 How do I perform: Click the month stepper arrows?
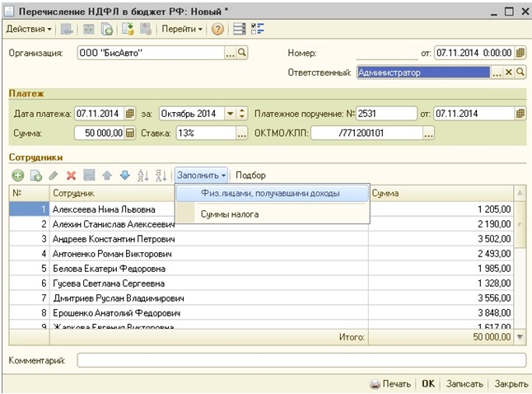coord(242,114)
